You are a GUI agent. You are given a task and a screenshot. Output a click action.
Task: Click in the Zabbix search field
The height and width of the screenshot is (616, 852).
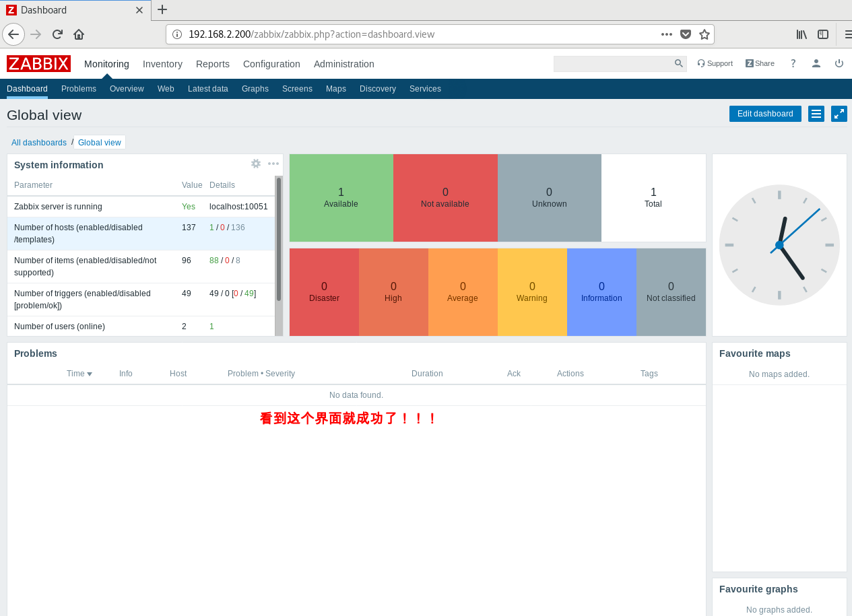(613, 63)
